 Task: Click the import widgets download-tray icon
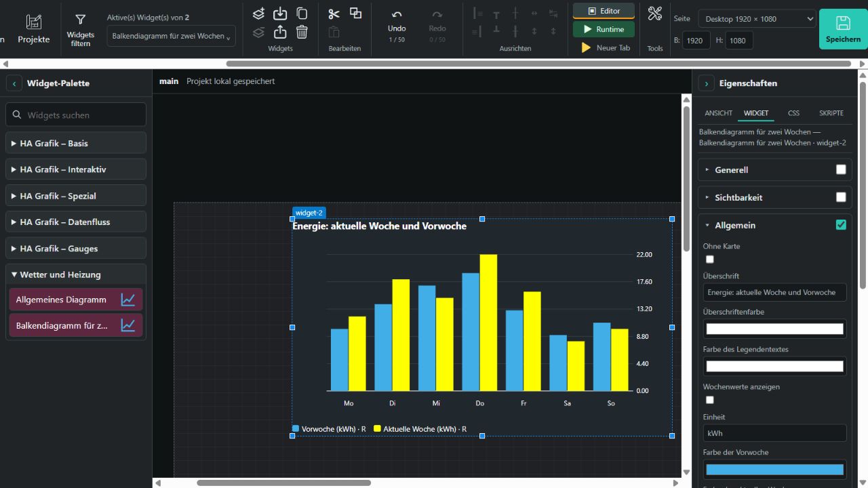click(280, 14)
